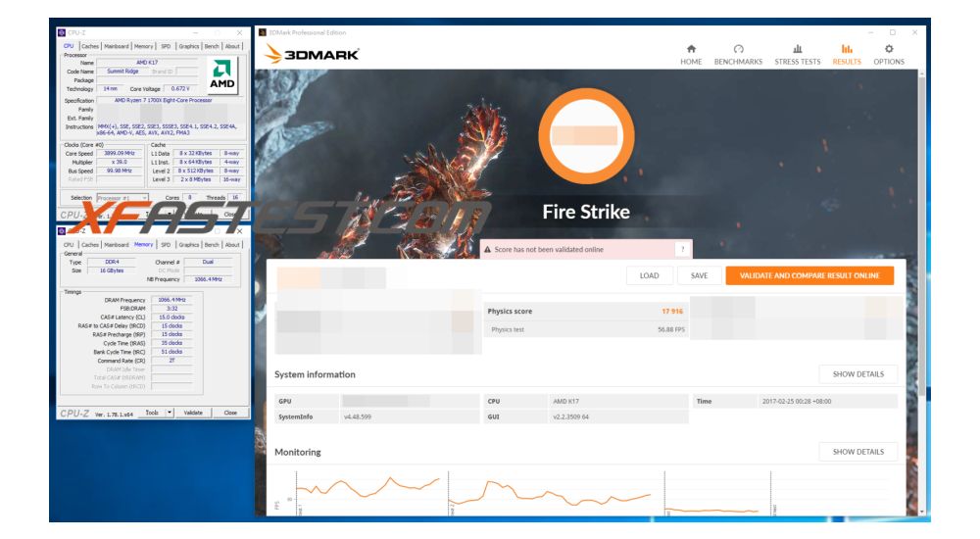Expand the Processor #1 selection dropdown
The width and height of the screenshot is (980, 539).
(143, 197)
